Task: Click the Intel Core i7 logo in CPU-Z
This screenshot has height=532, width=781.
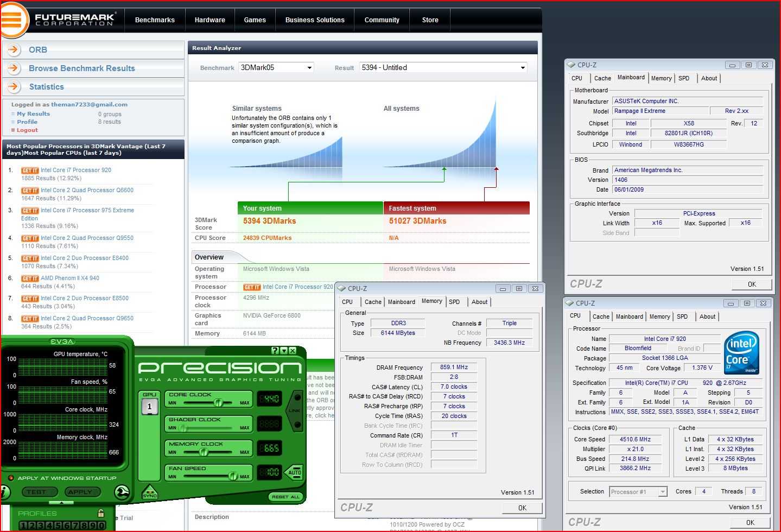Action: point(742,353)
